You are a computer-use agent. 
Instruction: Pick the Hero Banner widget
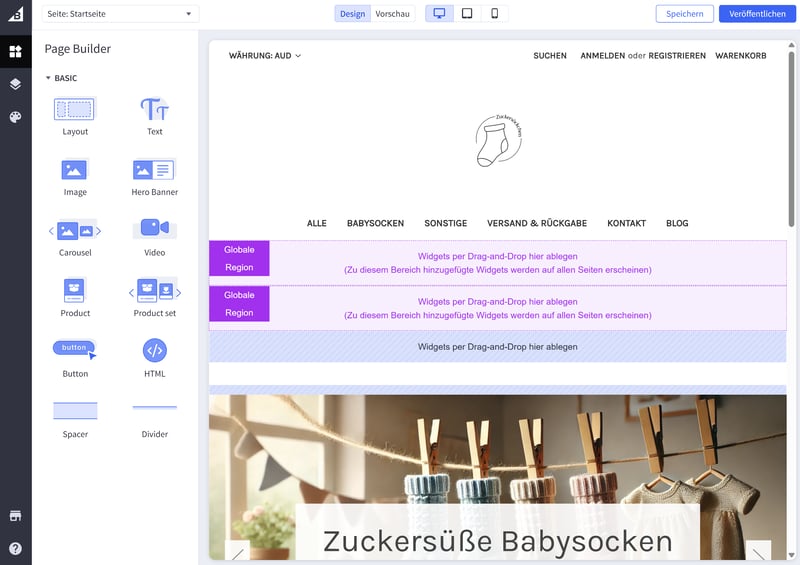(x=154, y=170)
